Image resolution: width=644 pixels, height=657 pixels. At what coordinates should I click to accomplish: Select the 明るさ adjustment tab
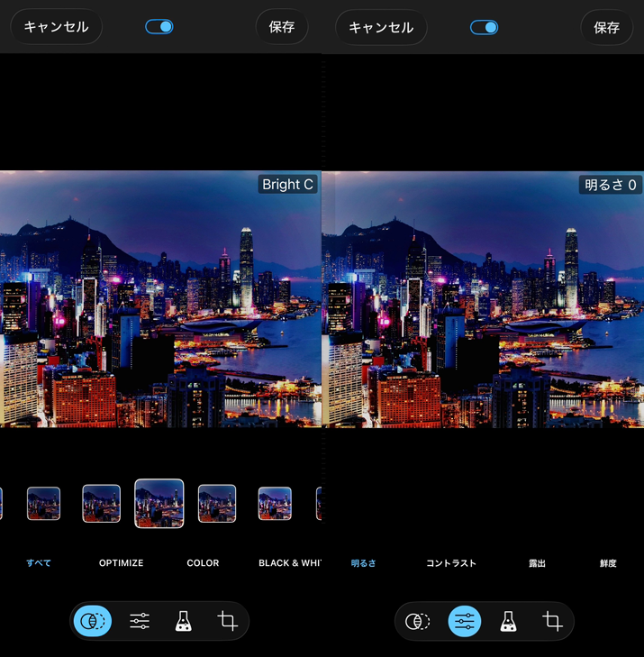(x=364, y=563)
